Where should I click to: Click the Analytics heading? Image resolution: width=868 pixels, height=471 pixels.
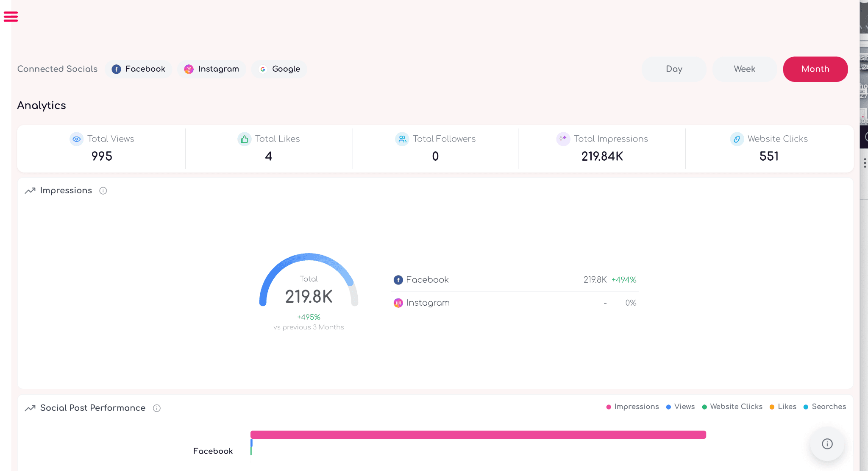42,106
